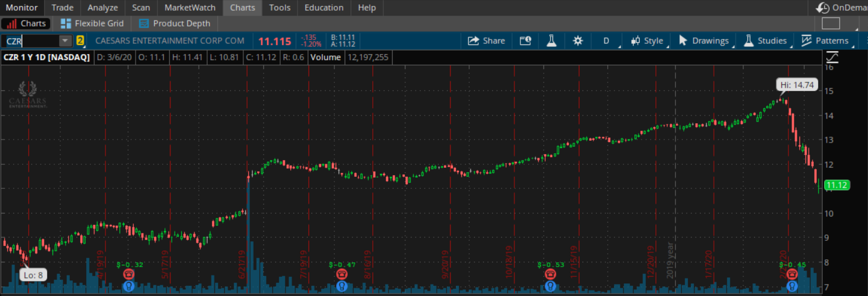The width and height of the screenshot is (868, 296).
Task: Click the chart scale tool icon above price axis
Action: pyautogui.click(x=832, y=57)
